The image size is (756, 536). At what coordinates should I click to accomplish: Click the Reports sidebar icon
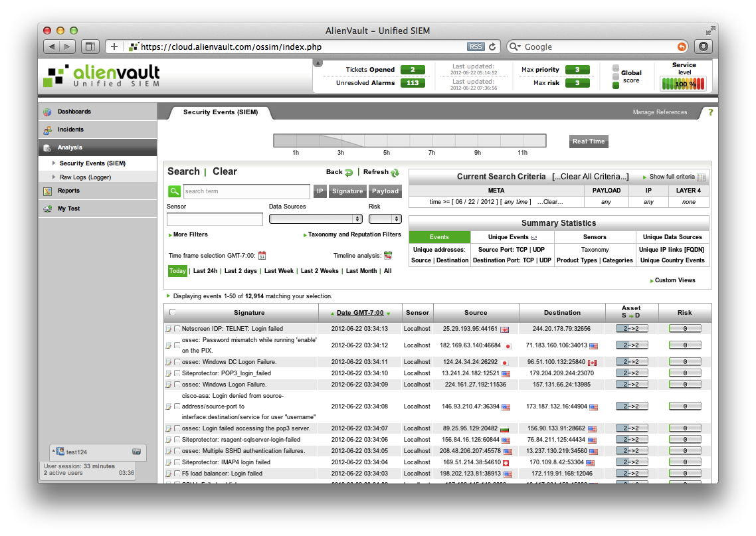point(47,191)
